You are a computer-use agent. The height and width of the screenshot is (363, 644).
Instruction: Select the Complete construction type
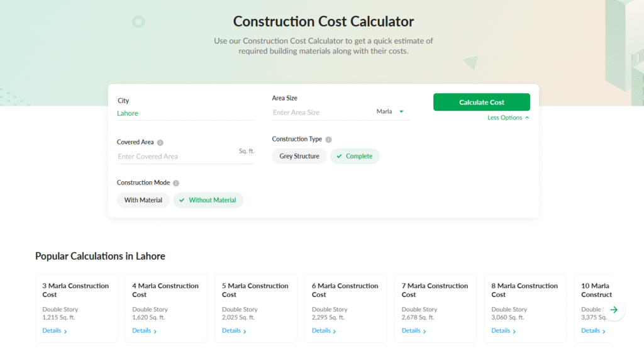point(355,156)
